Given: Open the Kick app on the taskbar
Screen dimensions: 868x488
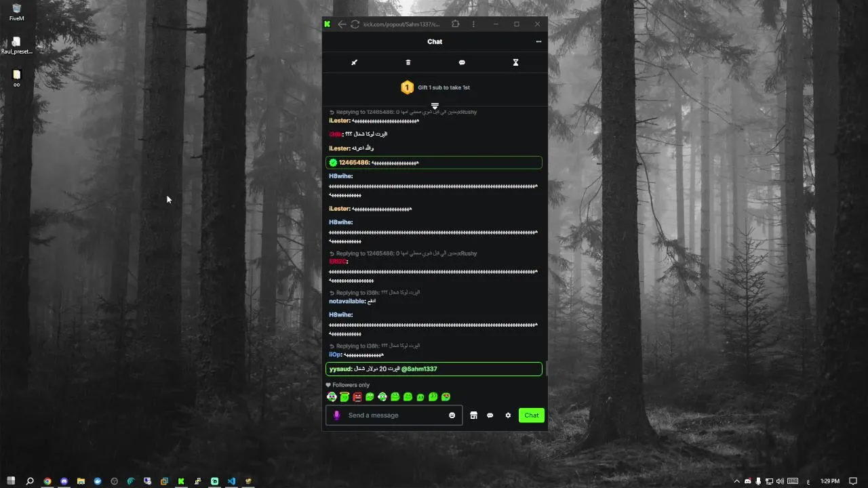Looking at the screenshot, I should click(x=181, y=481).
